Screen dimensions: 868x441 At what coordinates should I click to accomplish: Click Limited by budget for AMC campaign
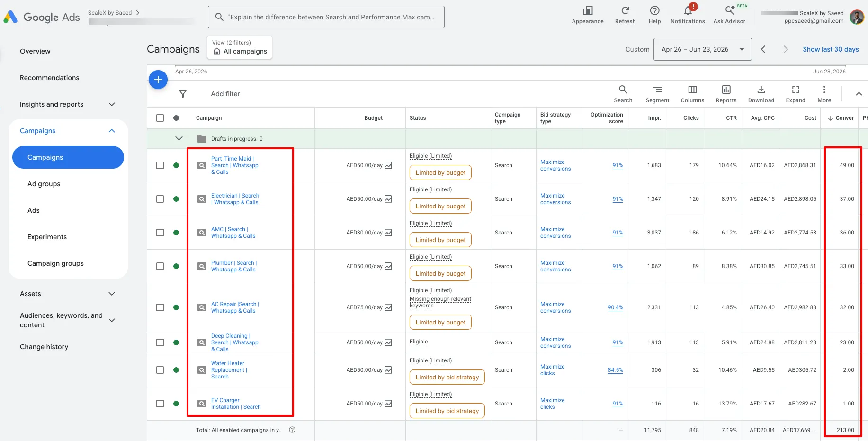pos(440,240)
